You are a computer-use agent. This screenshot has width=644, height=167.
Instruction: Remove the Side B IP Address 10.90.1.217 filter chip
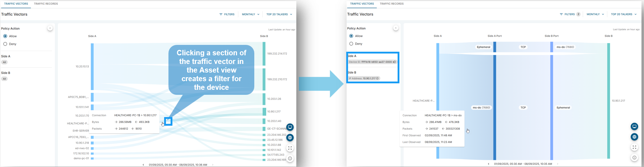tap(377, 78)
